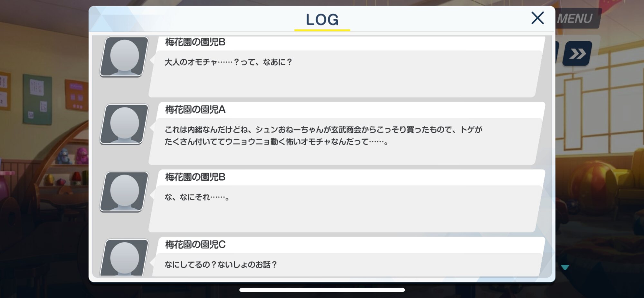
Task: Select the LOG title tab
Action: pos(322,20)
